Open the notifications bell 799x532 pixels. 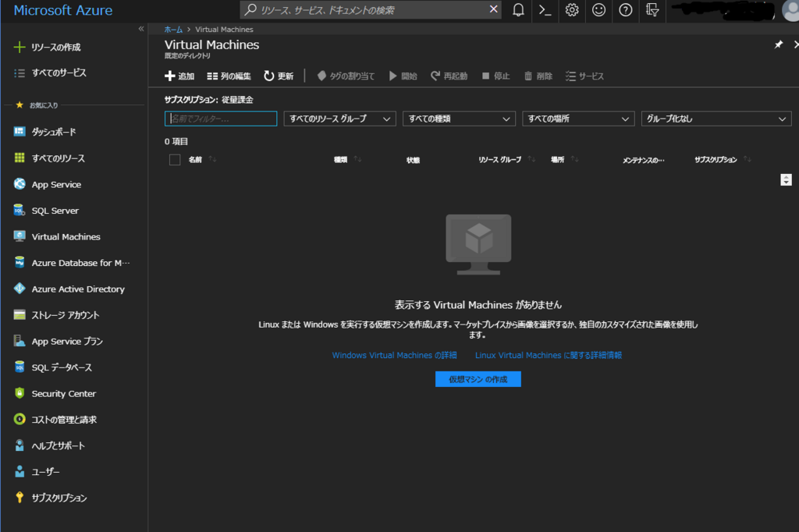[x=517, y=11]
